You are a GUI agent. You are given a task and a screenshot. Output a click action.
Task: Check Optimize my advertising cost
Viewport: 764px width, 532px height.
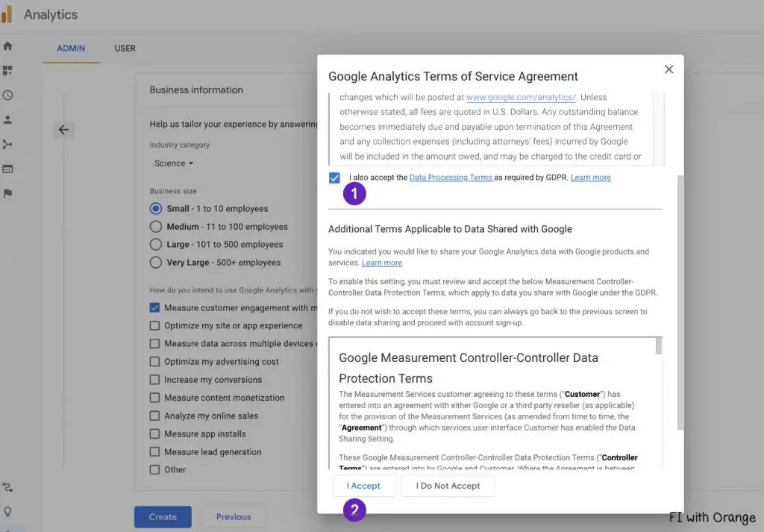[154, 361]
